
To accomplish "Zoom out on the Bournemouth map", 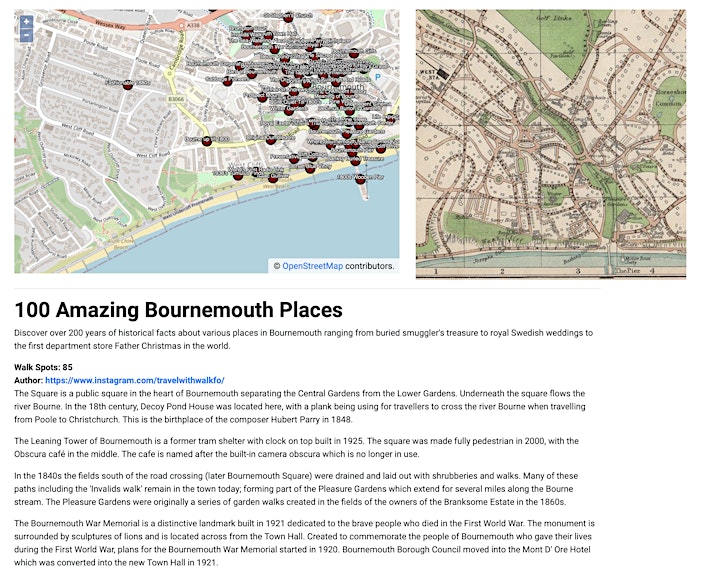I will [27, 35].
